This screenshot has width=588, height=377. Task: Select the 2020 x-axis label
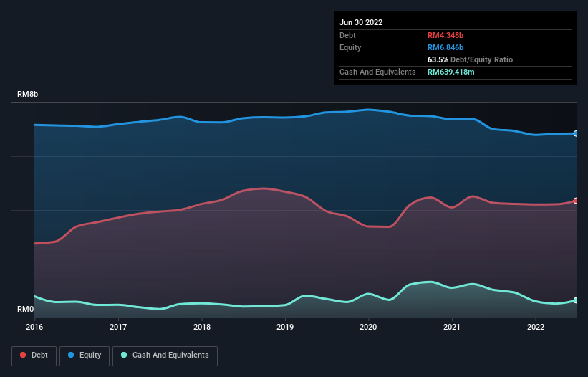tap(368, 327)
